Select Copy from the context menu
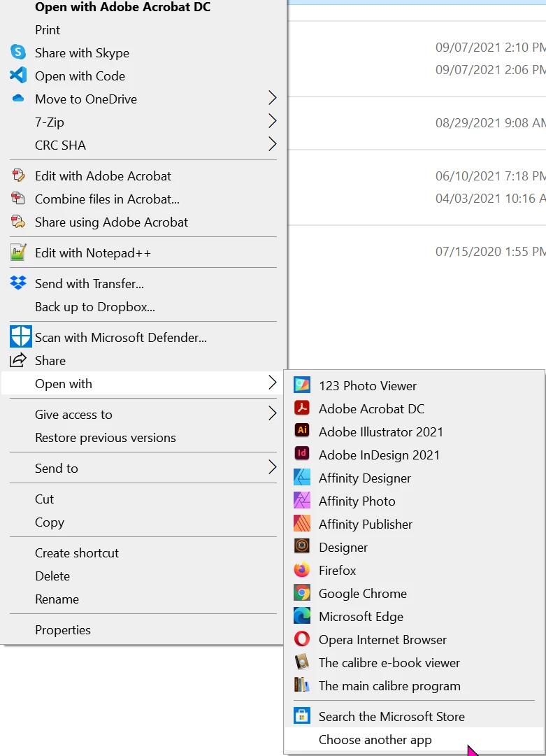546x756 pixels. tap(50, 522)
